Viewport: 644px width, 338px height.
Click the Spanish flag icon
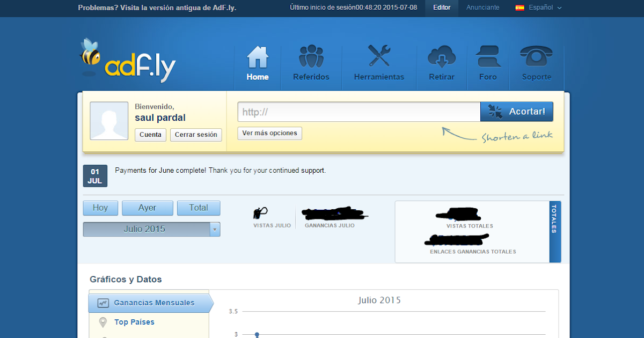pyautogui.click(x=519, y=8)
